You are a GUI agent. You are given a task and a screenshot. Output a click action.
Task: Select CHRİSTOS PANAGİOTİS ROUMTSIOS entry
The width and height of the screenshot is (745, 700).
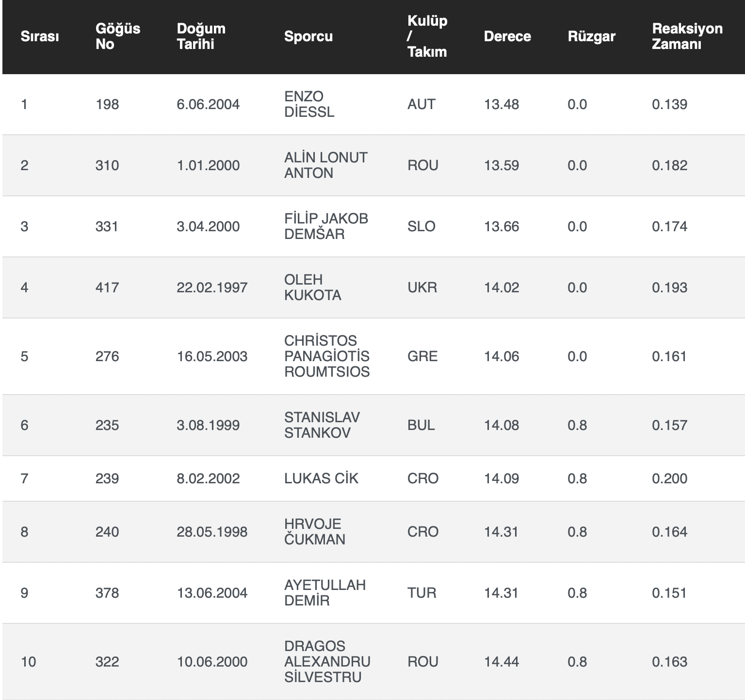(326, 356)
